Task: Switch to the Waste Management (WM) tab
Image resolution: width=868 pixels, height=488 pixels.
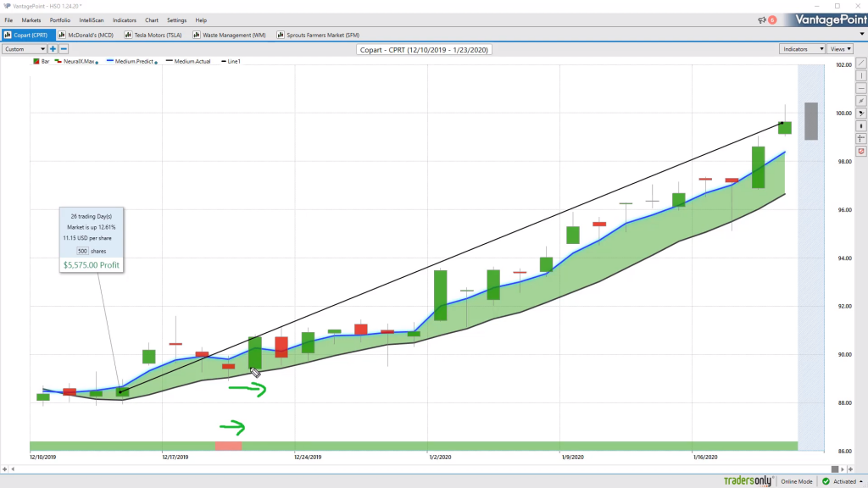Action: coord(229,35)
